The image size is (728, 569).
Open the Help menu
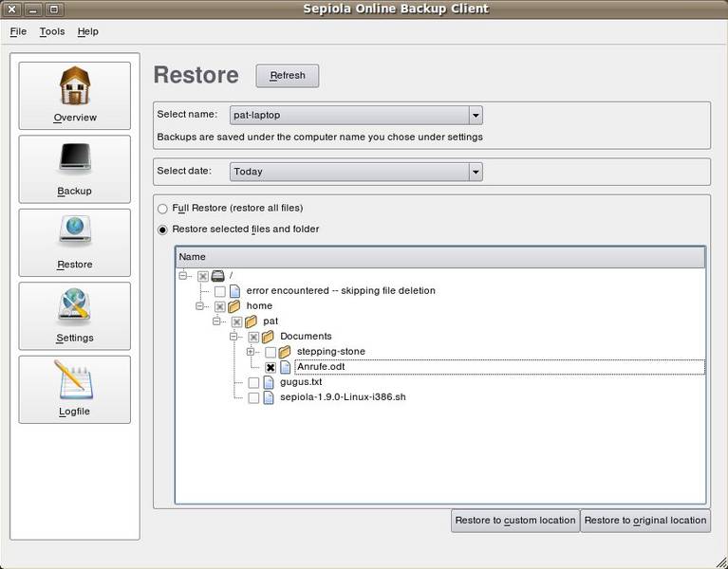(x=87, y=31)
